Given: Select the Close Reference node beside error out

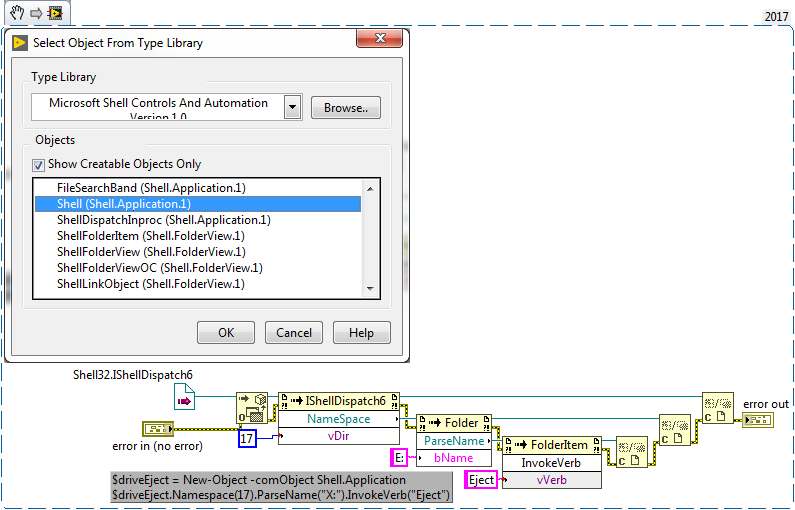Looking at the screenshot, I should pyautogui.click(x=718, y=408).
